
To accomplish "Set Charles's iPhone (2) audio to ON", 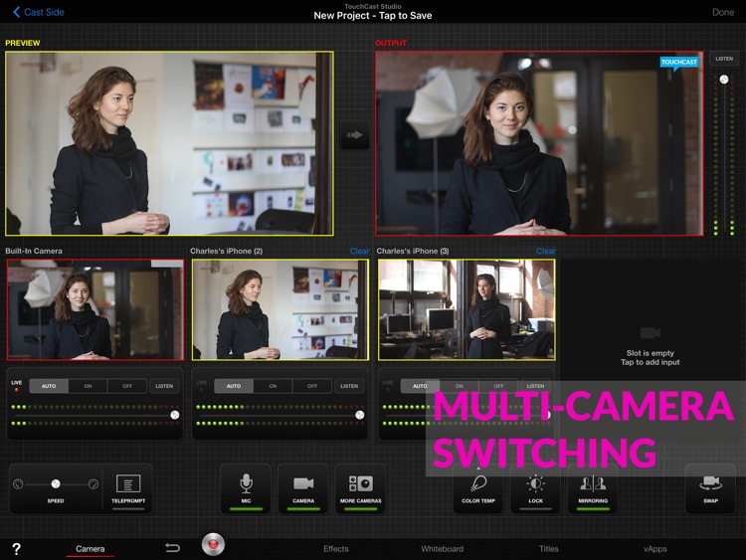I will click(x=273, y=386).
